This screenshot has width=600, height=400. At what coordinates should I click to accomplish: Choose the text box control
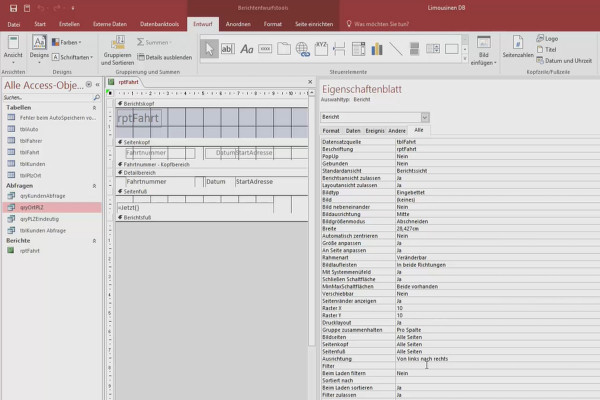click(x=228, y=49)
